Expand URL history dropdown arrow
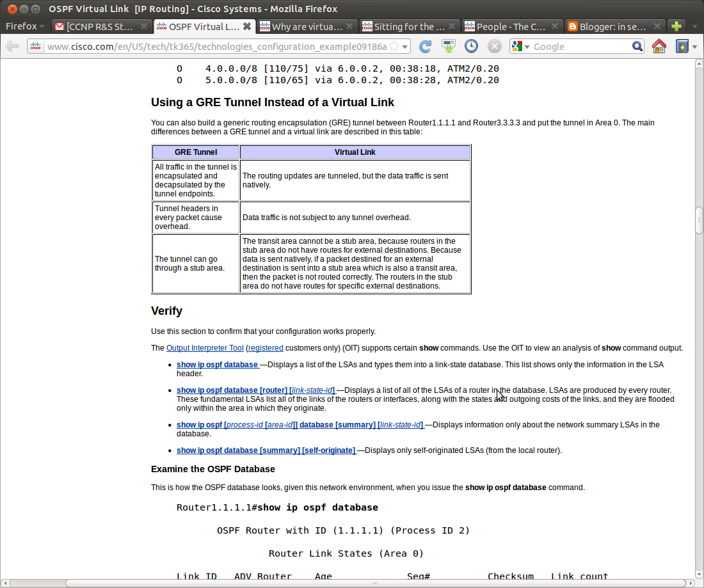Image resolution: width=704 pixels, height=588 pixels. pyautogui.click(x=405, y=47)
